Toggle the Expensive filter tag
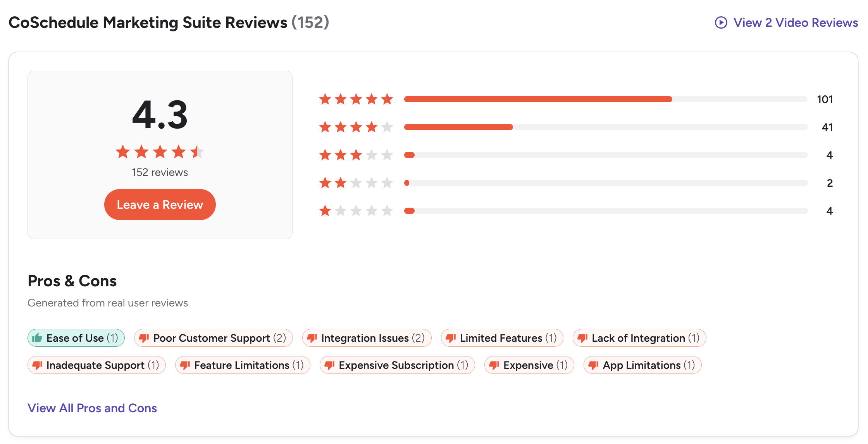Screen dimensions: 868x444 pyautogui.click(x=529, y=365)
